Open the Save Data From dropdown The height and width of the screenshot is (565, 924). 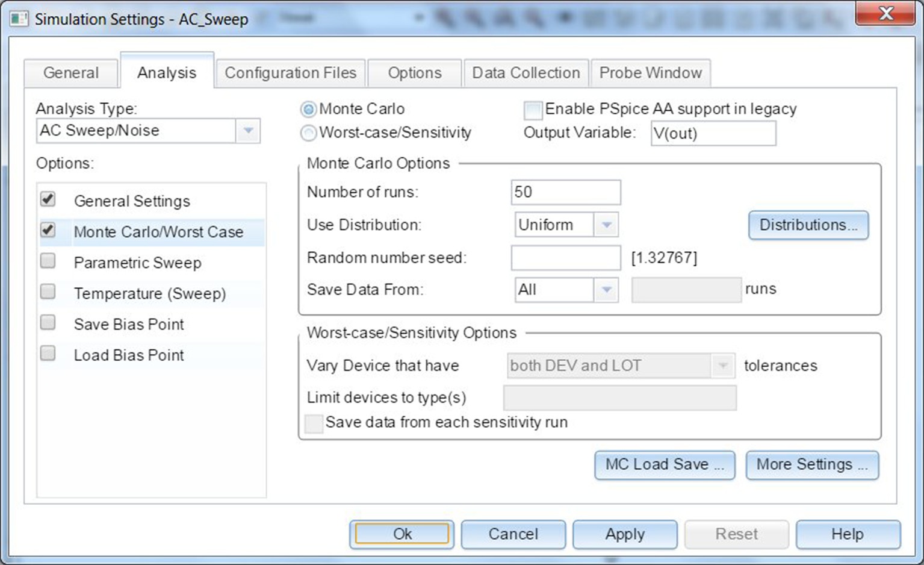click(606, 290)
